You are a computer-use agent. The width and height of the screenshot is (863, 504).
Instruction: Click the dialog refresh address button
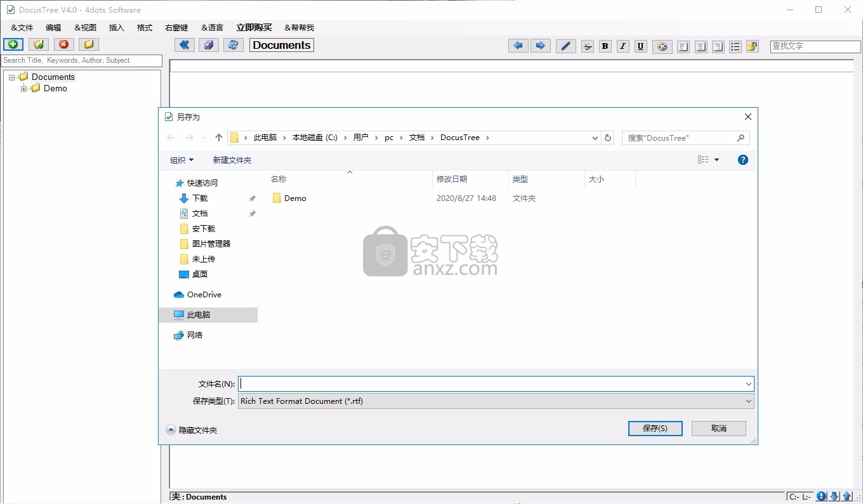pyautogui.click(x=608, y=138)
